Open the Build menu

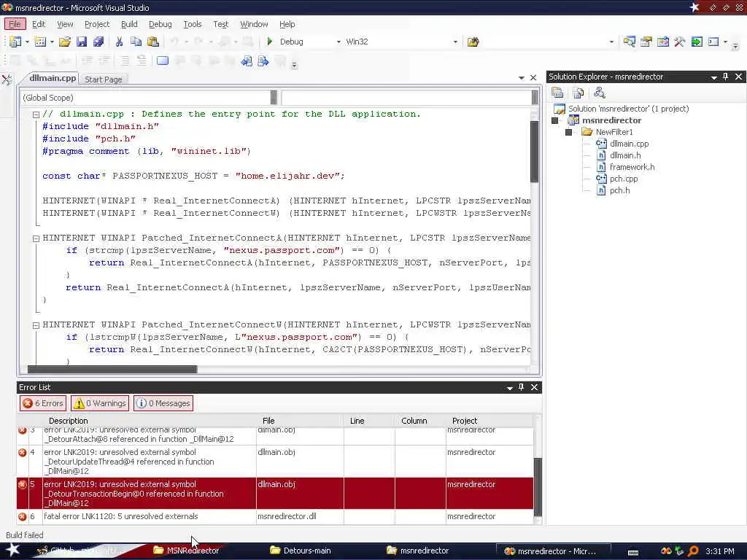[x=129, y=24]
